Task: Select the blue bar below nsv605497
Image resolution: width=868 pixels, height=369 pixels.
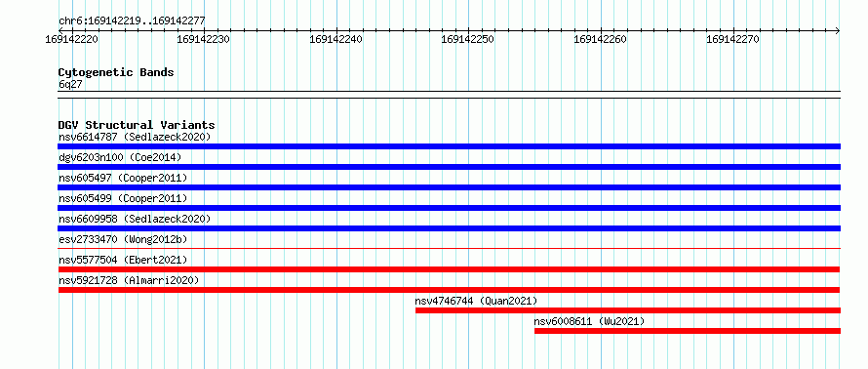Action: point(449,187)
